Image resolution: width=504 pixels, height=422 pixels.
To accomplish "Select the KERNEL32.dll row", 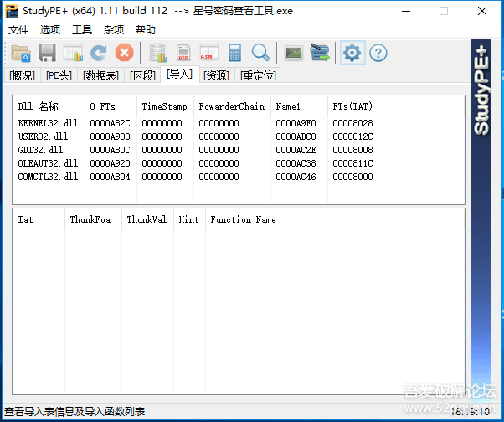I will click(239, 123).
